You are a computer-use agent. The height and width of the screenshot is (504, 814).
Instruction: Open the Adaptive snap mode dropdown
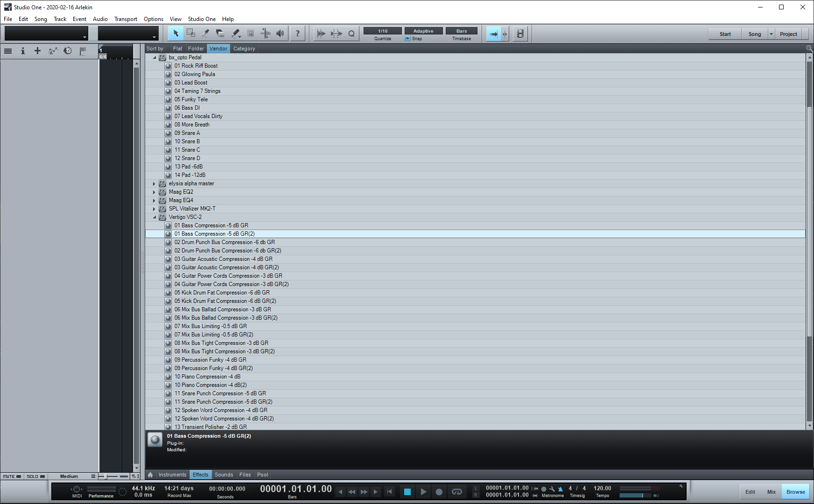pyautogui.click(x=423, y=31)
